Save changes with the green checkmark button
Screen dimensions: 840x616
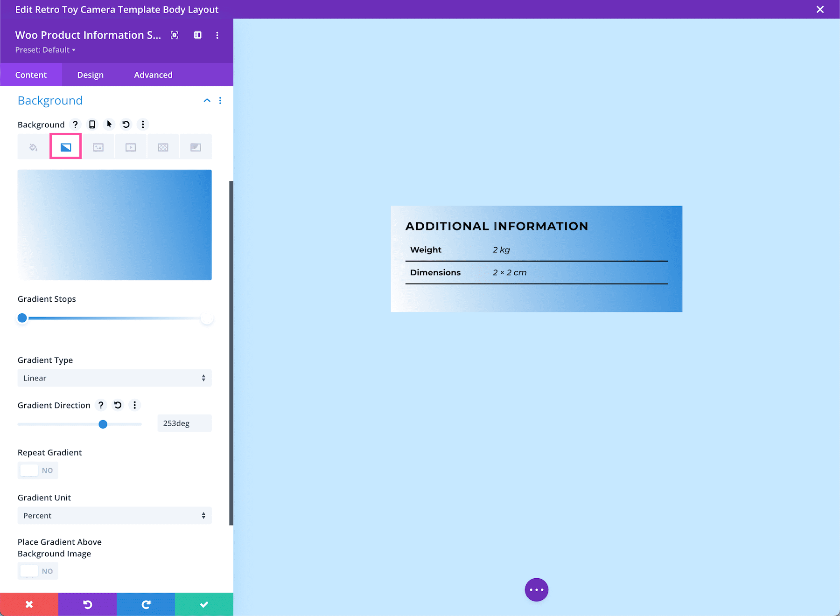point(204,604)
